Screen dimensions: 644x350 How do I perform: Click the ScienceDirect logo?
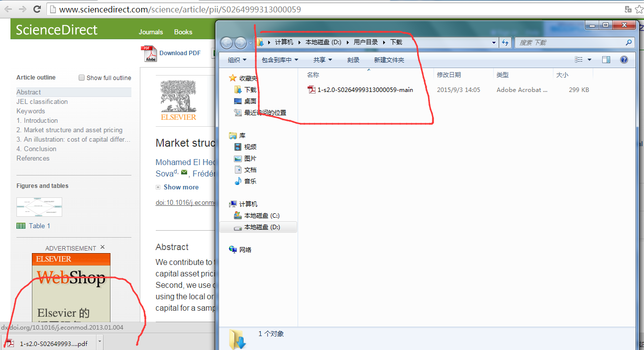(56, 30)
